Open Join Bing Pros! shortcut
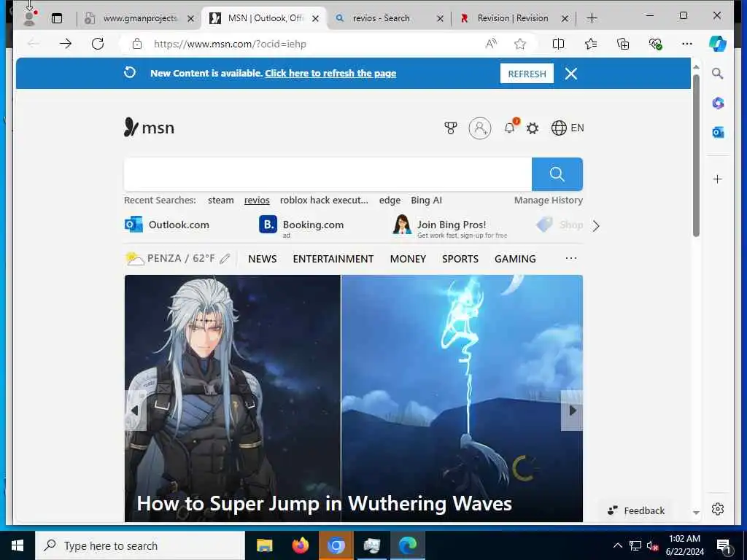The height and width of the screenshot is (560, 747). (449, 226)
